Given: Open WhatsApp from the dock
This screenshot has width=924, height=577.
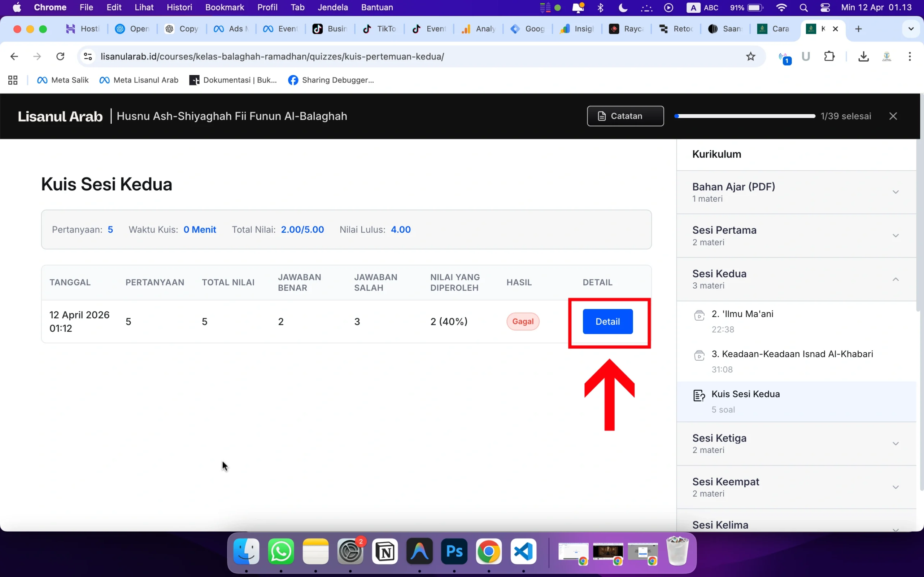Looking at the screenshot, I should click(281, 551).
